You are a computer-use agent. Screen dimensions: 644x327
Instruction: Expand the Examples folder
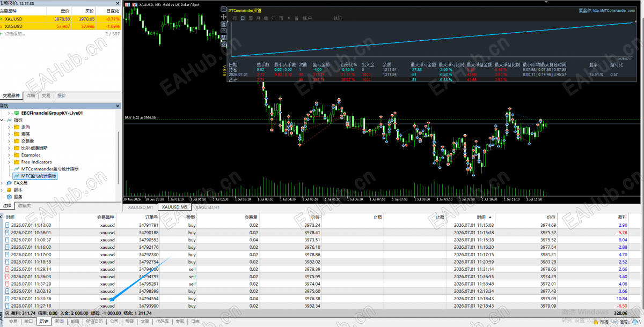tap(9, 155)
